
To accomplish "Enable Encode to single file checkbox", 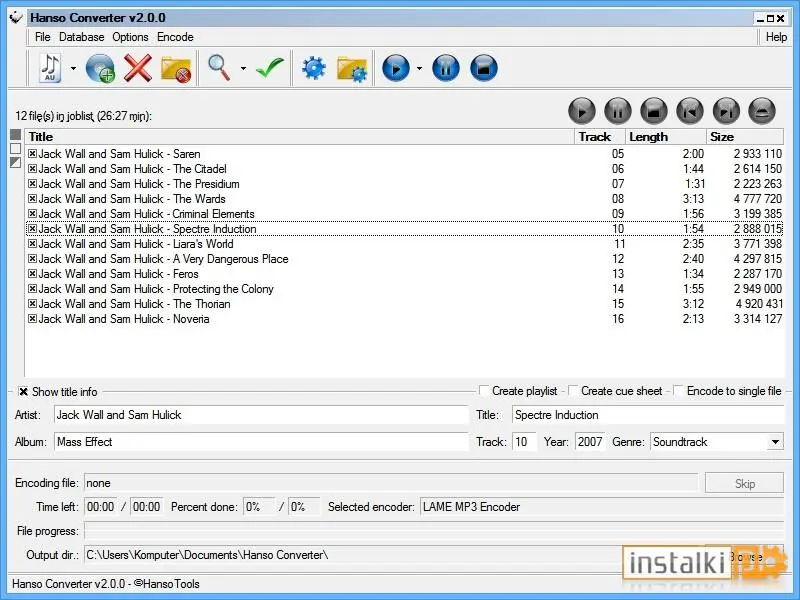I will [679, 391].
